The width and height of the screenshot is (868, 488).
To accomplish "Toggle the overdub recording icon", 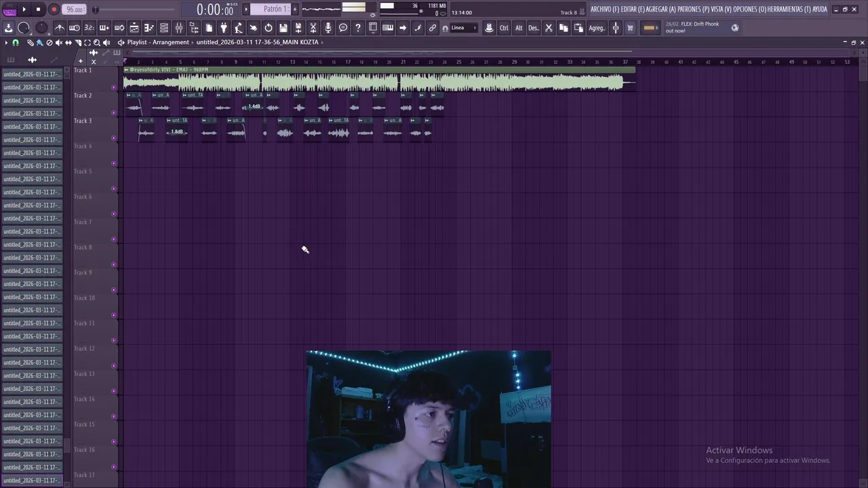I will click(104, 28).
